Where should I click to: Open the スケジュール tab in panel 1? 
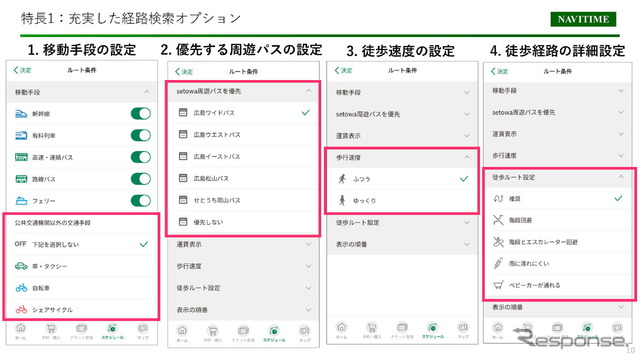tap(112, 331)
